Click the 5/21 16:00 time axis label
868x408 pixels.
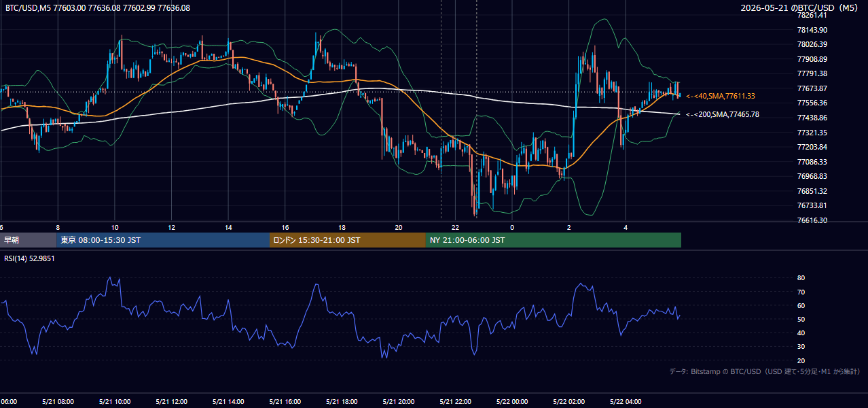pos(285,402)
